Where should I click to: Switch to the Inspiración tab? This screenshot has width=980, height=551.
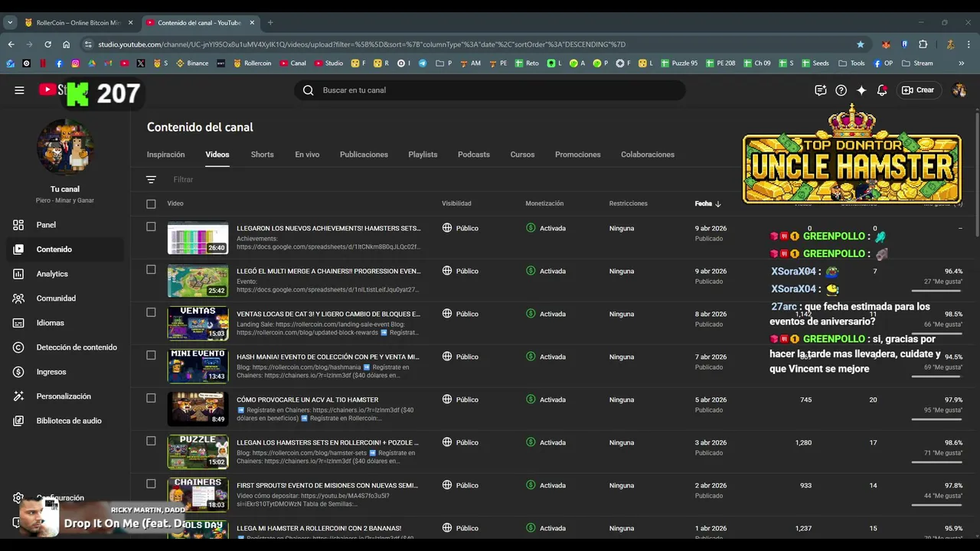coord(165,155)
